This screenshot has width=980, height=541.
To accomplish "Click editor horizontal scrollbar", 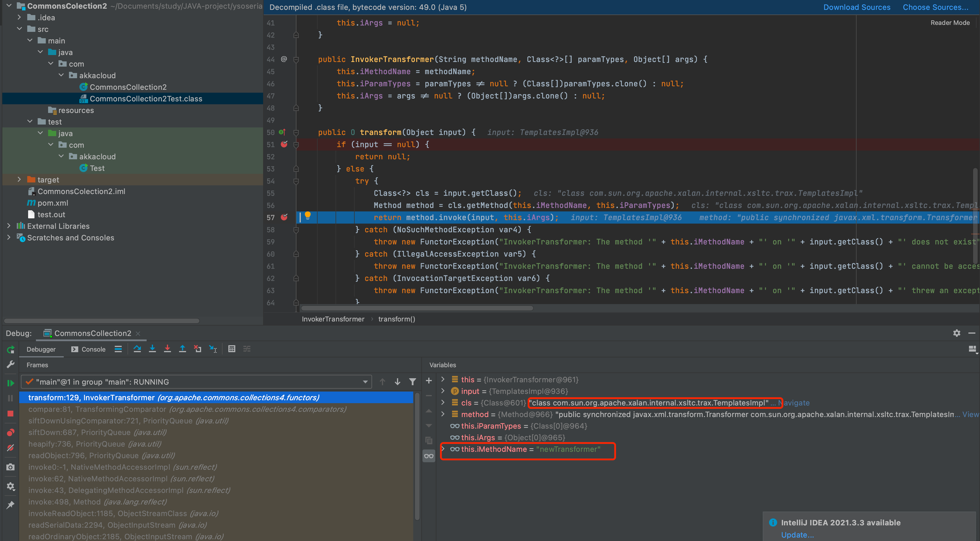I will [417, 308].
